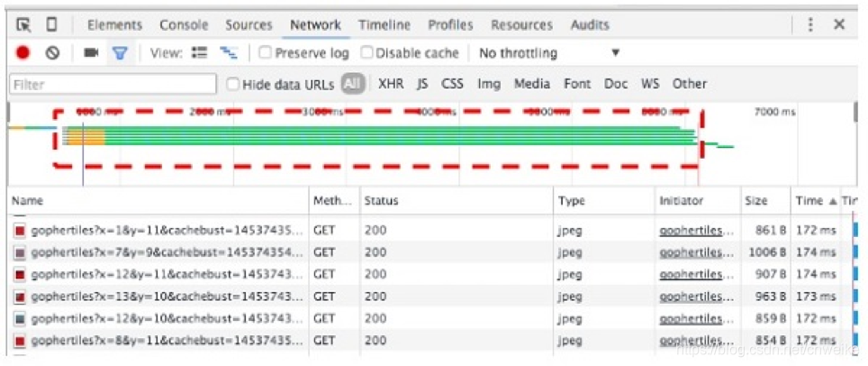Screen dimensions: 868x366
Task: Filter requests by Doc
Action: point(616,84)
